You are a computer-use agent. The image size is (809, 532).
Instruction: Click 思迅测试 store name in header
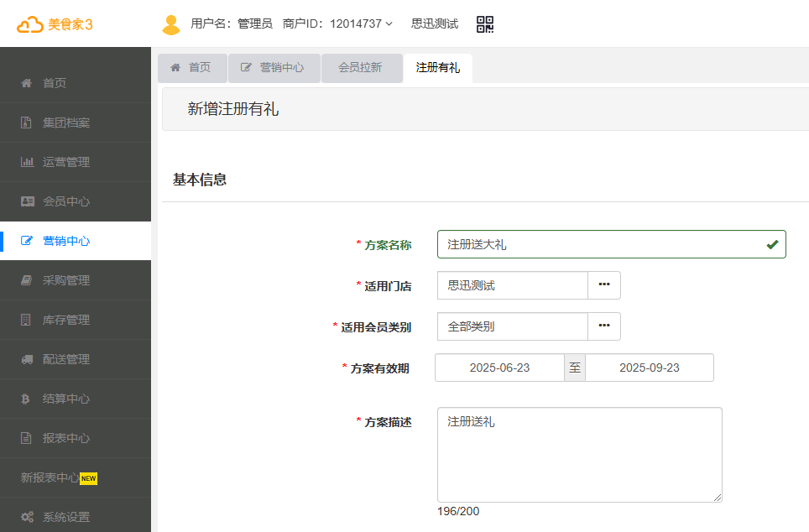click(x=435, y=23)
